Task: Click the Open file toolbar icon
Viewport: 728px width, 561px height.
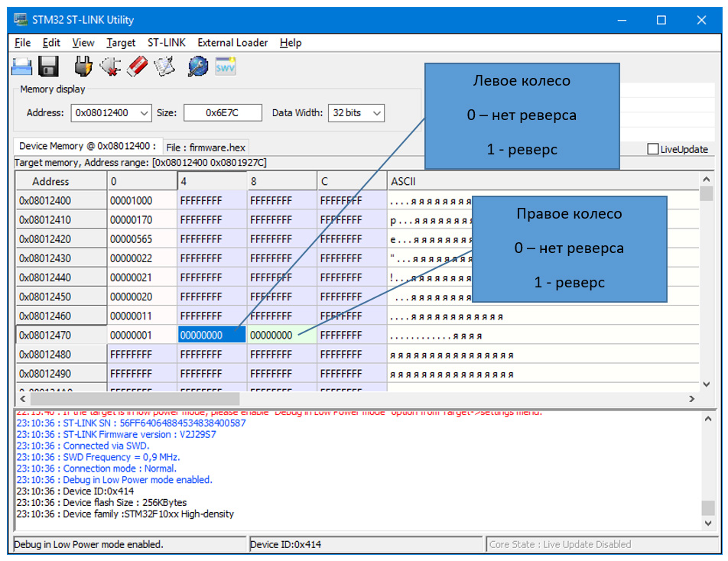Action: pyautogui.click(x=22, y=66)
